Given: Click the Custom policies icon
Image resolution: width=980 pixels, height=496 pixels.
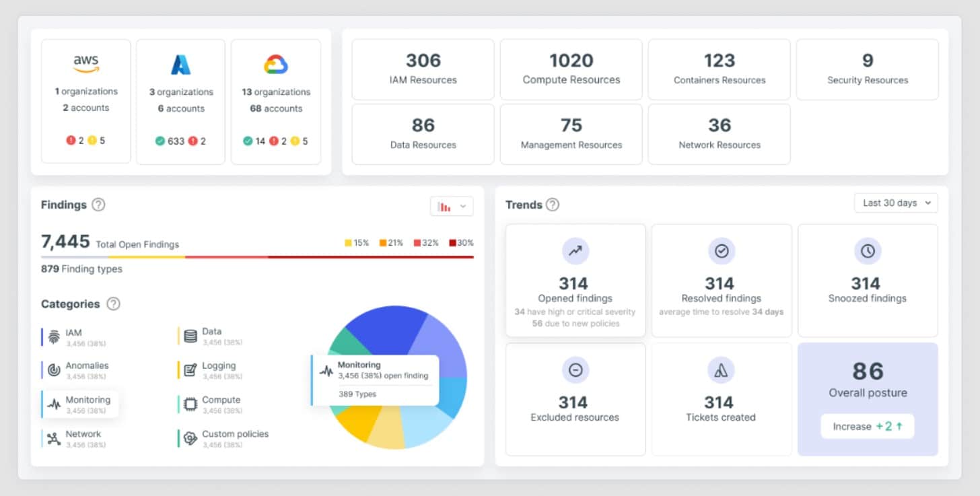Looking at the screenshot, I should tap(190, 439).
